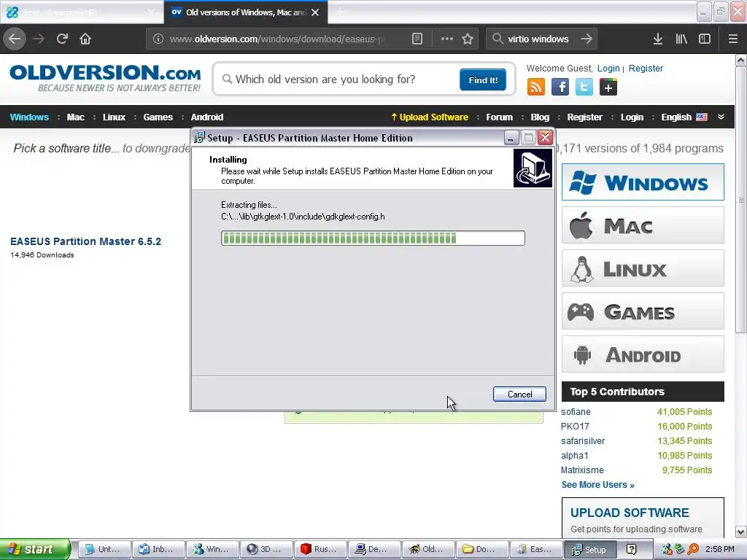Open the Forum nav link
Viewport: 747px width, 560px height.
point(499,117)
